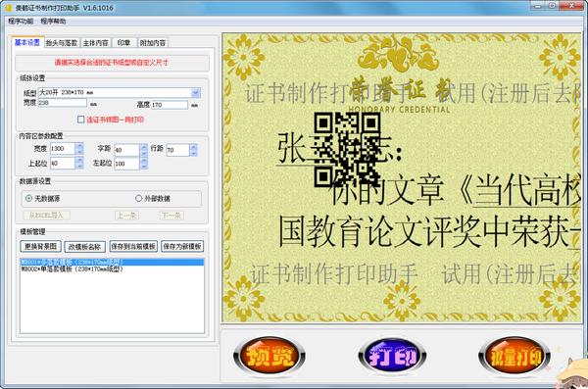This screenshot has height=389, width=588.
Task: Increase content 宽度 with up arrow
Action: coord(79,146)
